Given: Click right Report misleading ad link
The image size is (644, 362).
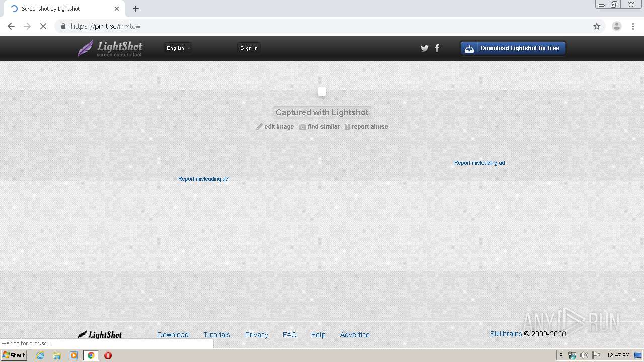Looking at the screenshot, I should (x=479, y=163).
